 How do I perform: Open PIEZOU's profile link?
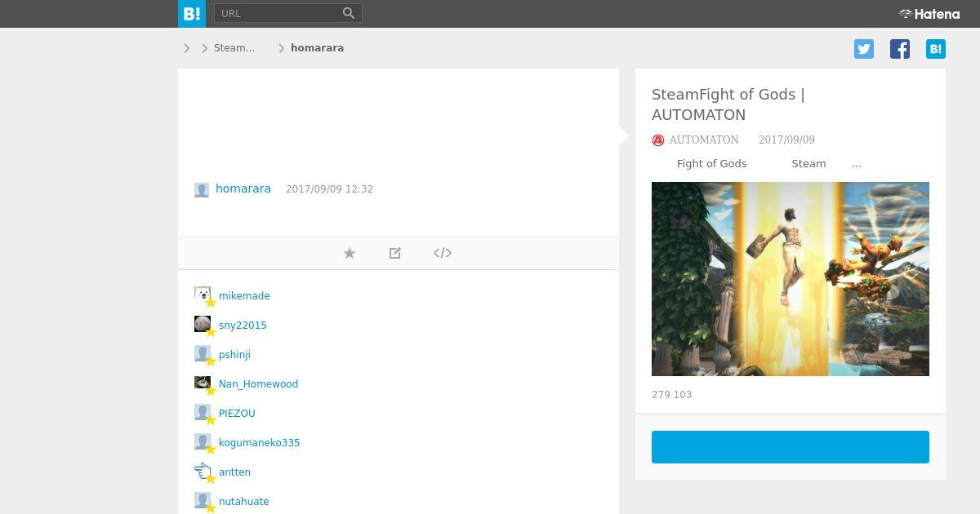237,414
